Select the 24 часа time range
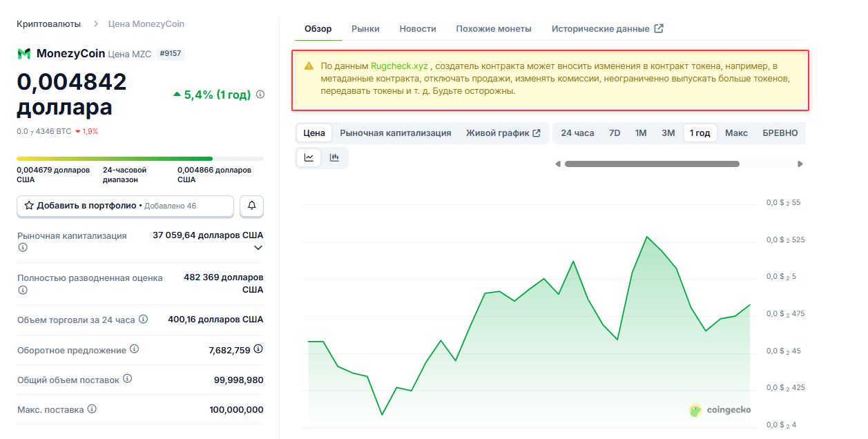The width and height of the screenshot is (868, 439). [577, 133]
